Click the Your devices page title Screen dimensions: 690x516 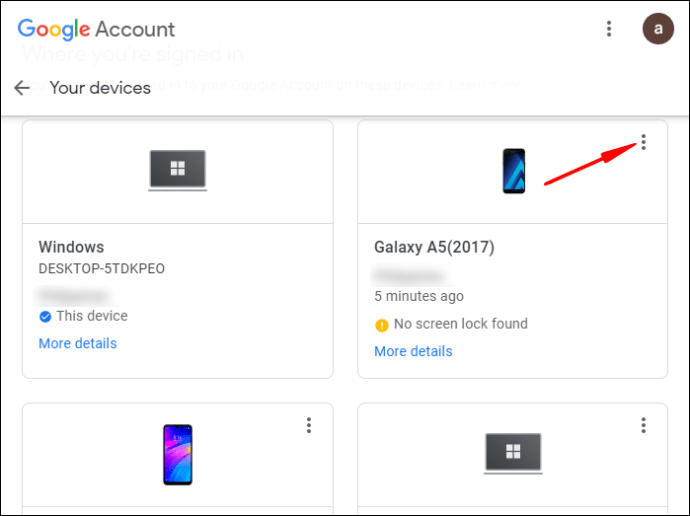point(100,88)
